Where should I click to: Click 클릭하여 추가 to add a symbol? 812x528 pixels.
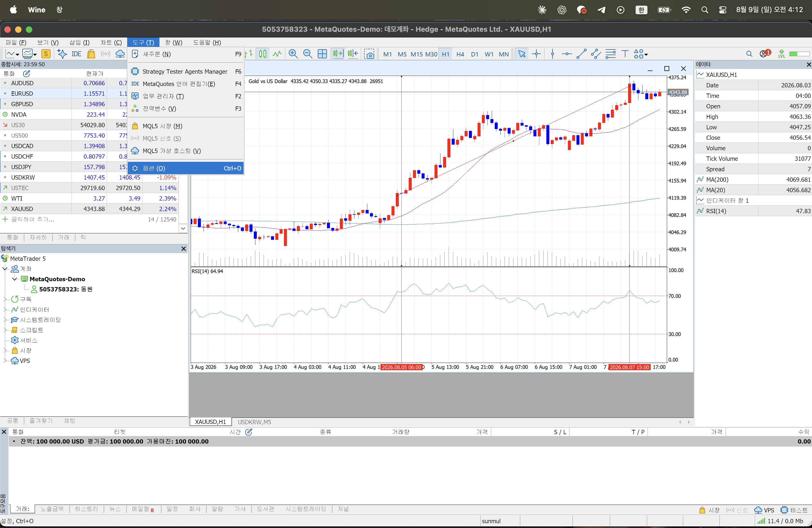point(33,219)
